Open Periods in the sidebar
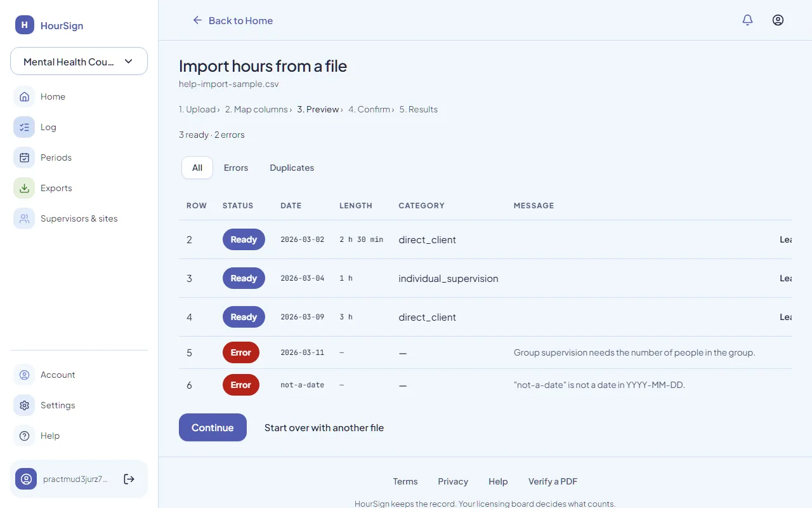The height and width of the screenshot is (508, 812). (56, 157)
